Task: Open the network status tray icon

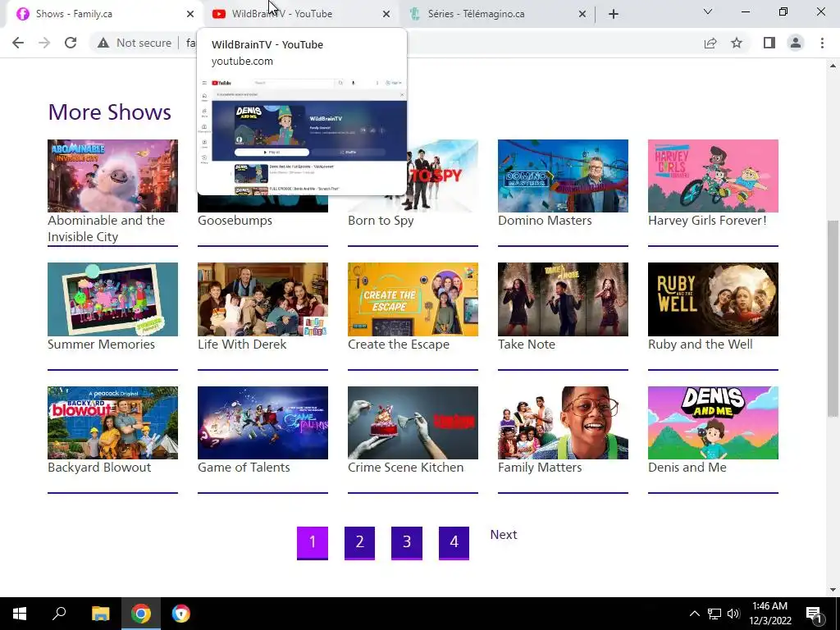Action: click(714, 614)
